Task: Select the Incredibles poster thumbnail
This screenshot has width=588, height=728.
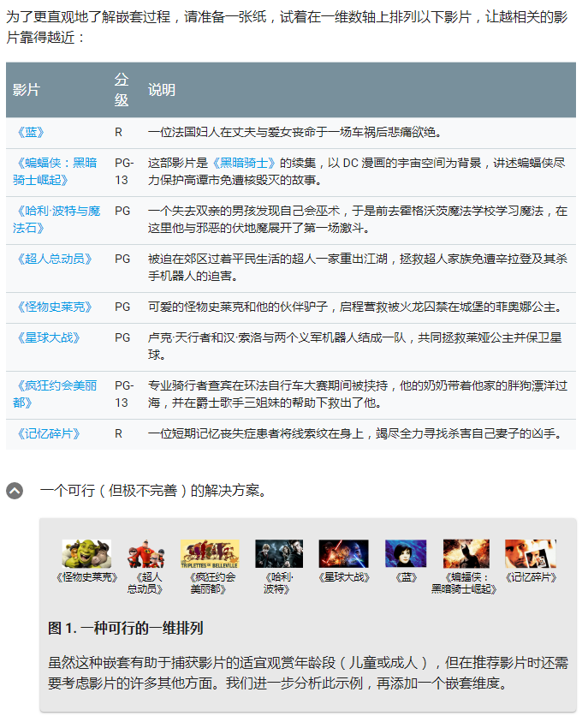Action: 145,553
